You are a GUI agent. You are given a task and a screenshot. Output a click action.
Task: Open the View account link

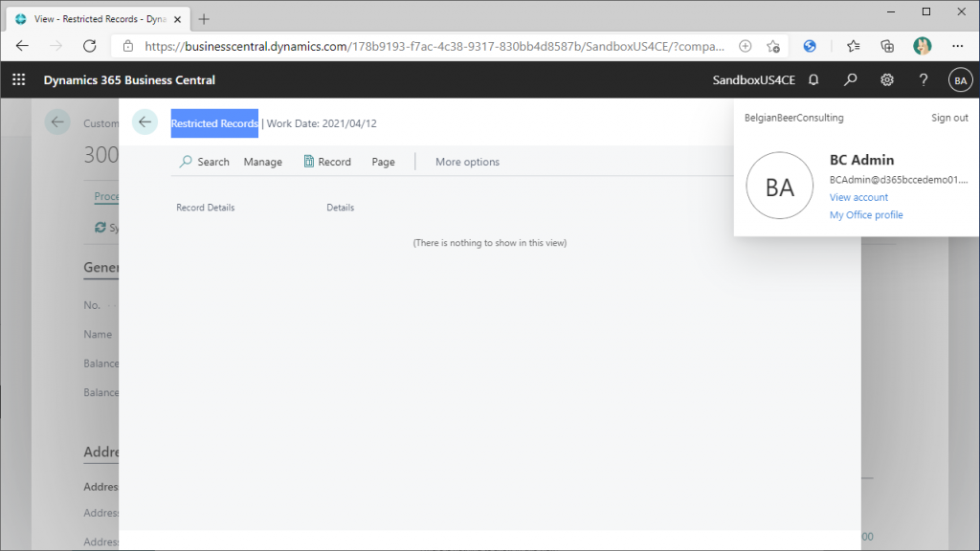point(858,197)
